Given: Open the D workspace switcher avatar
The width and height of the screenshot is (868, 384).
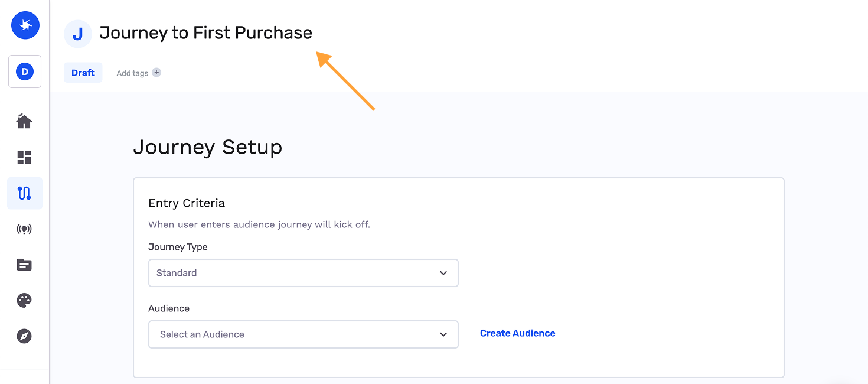Looking at the screenshot, I should pos(25,71).
